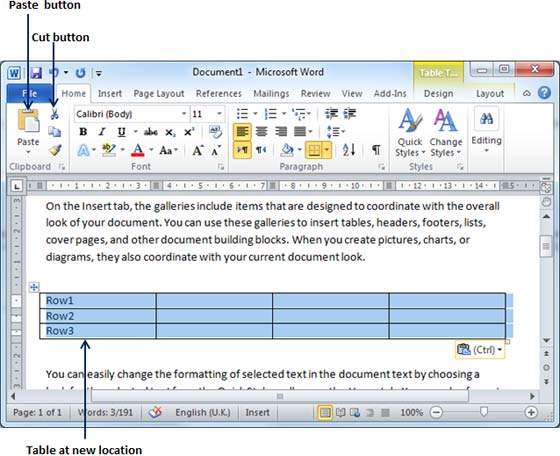Image resolution: width=560 pixels, height=456 pixels.
Task: Shrink the font size
Action: [216, 150]
